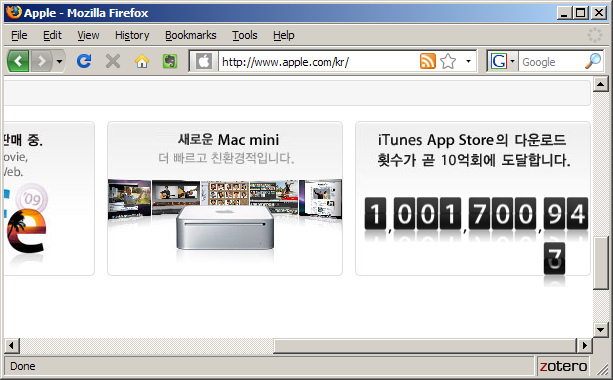
Task: Click the iTunes App Store download headline
Action: [x=473, y=150]
